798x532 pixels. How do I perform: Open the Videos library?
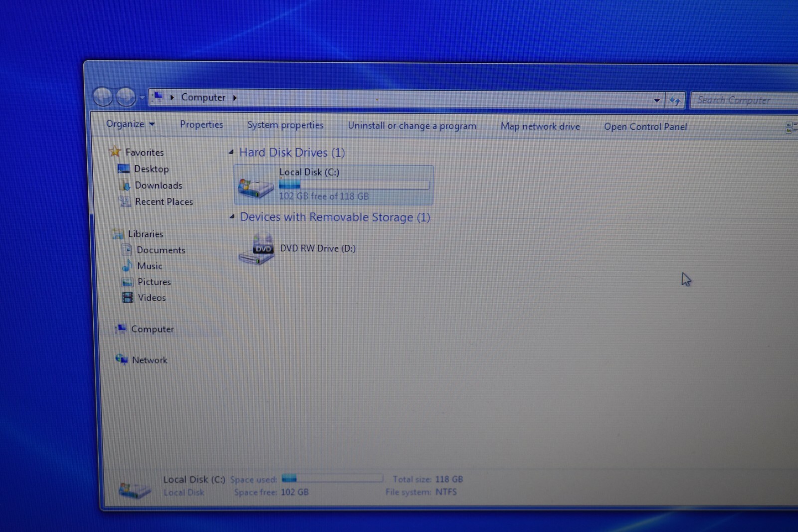[152, 298]
